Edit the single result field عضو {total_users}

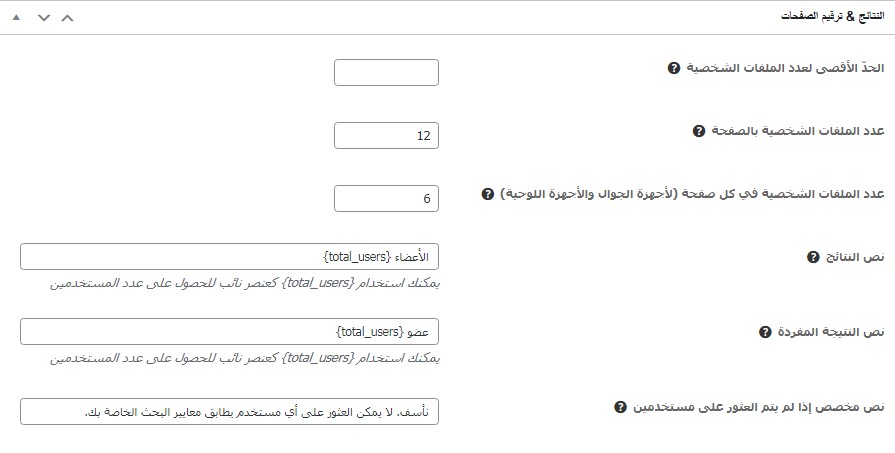[229, 331]
